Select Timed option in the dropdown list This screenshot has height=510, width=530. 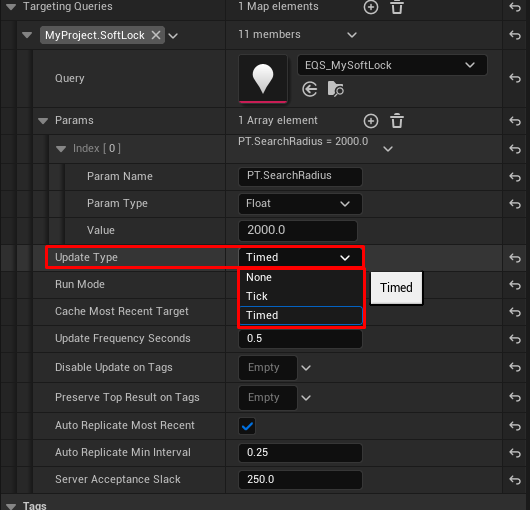point(301,315)
